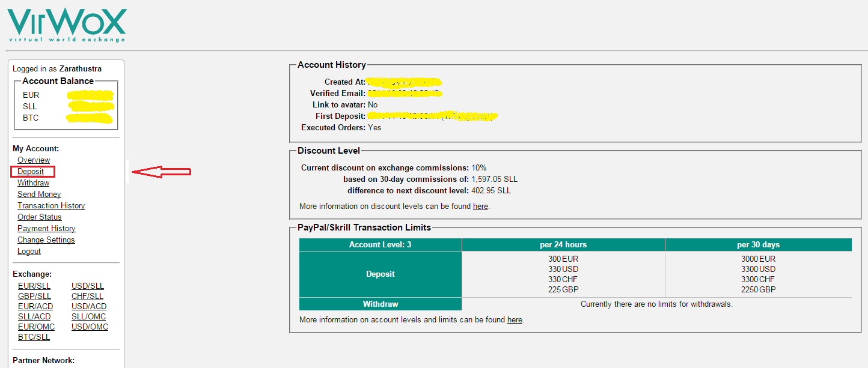Go to the Withdraw page

tap(33, 182)
